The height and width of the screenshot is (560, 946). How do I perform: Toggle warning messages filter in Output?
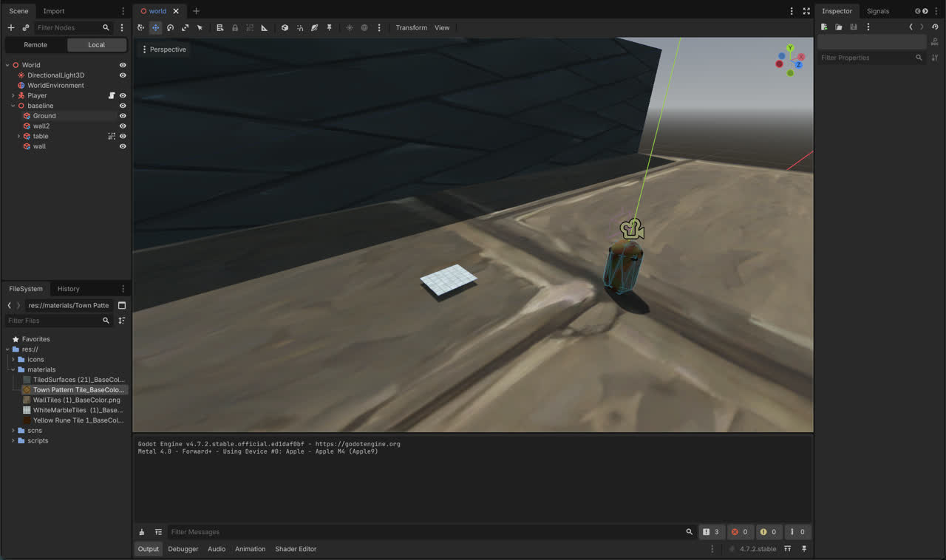(769, 532)
